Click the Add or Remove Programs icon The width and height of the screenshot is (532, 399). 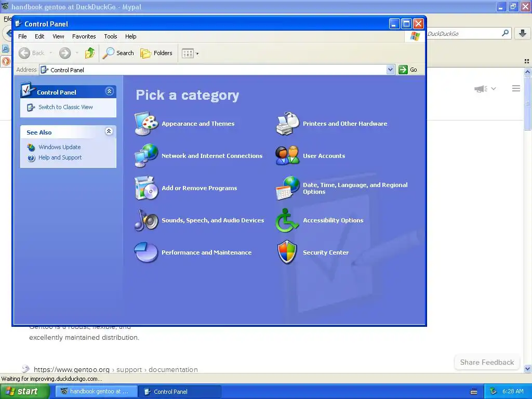(x=146, y=188)
